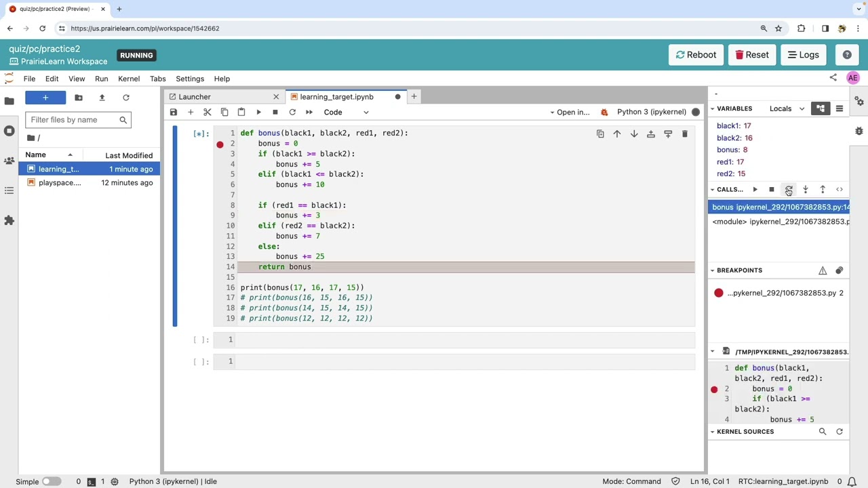Open workspace Logs

pyautogui.click(x=804, y=55)
